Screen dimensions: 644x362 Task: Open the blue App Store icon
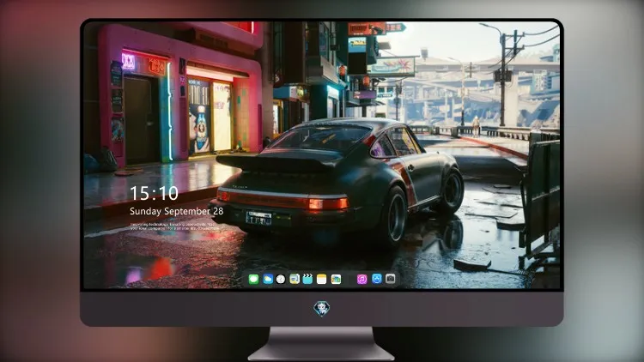(377, 279)
